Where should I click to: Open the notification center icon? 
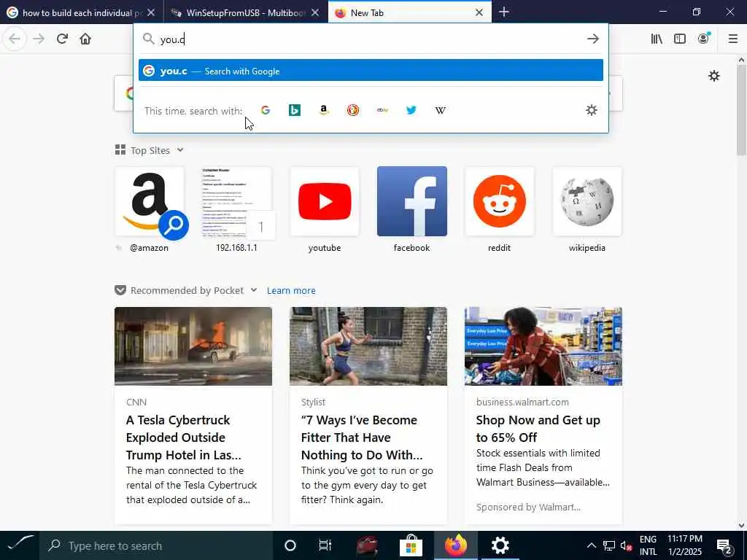(724, 545)
